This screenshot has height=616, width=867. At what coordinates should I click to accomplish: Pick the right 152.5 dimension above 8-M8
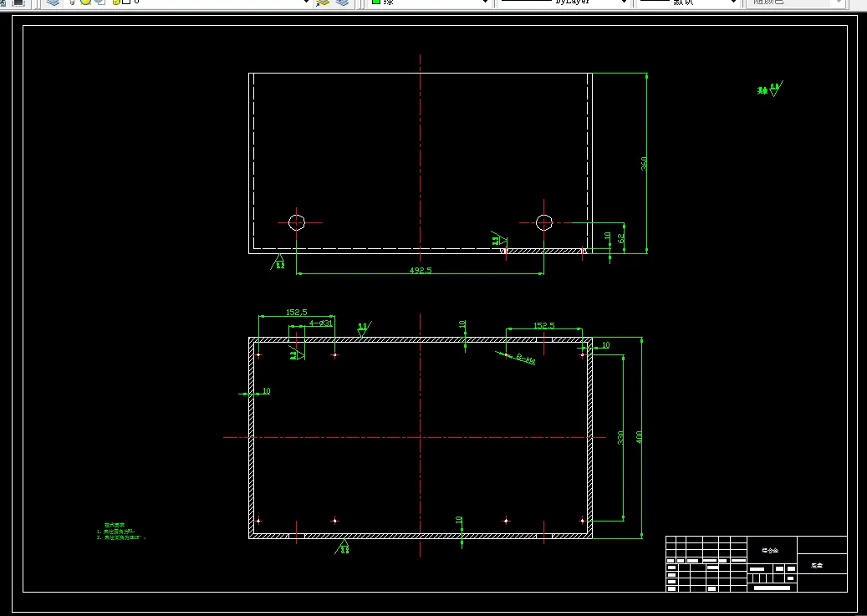tap(544, 325)
